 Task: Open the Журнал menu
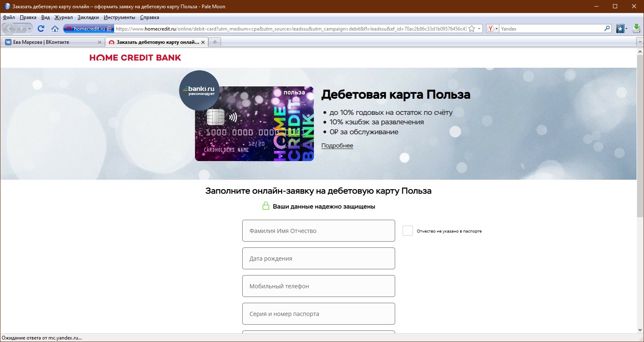pyautogui.click(x=64, y=17)
